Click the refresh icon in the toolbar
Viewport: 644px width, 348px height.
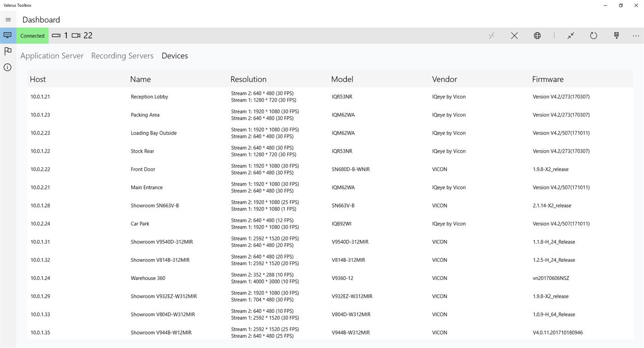pos(593,35)
